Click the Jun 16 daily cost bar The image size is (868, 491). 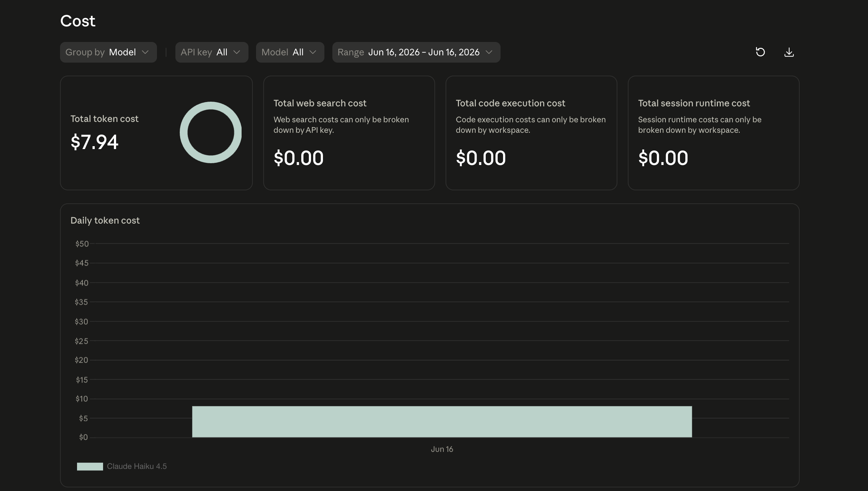point(442,422)
